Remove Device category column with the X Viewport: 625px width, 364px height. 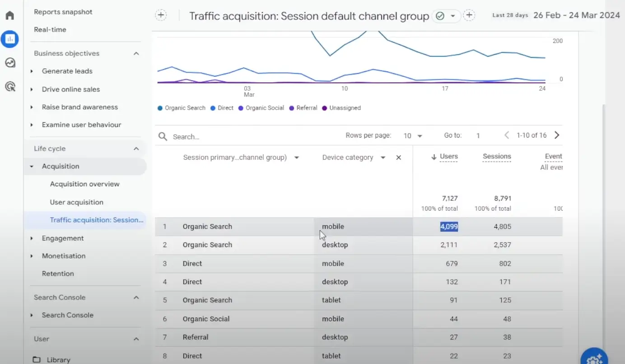point(398,157)
